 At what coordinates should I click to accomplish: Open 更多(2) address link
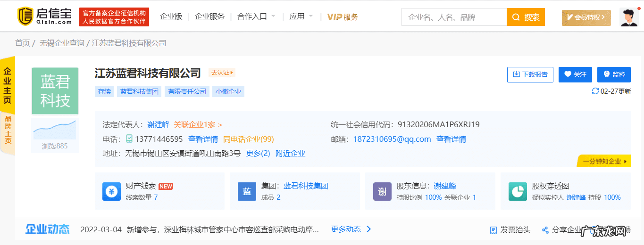258,153
